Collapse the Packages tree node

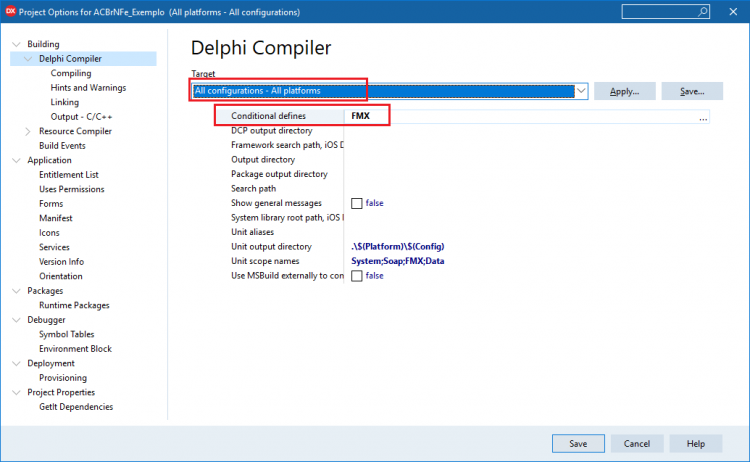tap(16, 291)
